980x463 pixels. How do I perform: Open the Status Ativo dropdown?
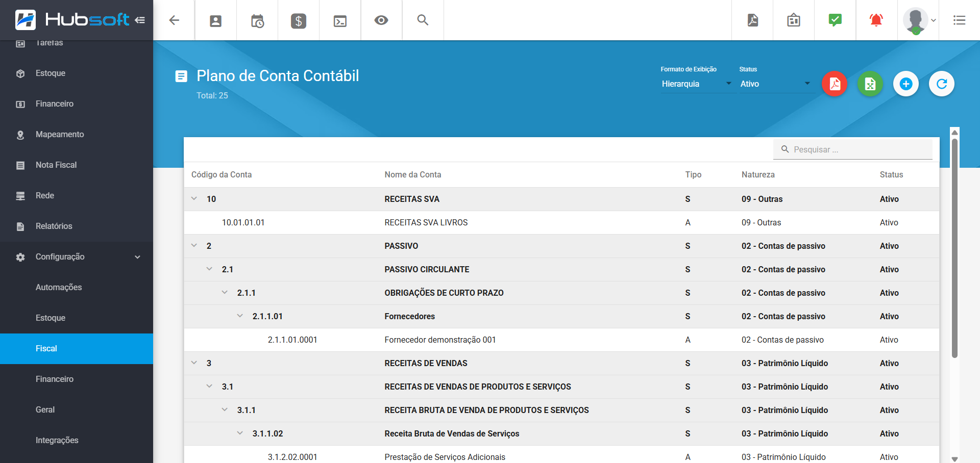point(775,84)
